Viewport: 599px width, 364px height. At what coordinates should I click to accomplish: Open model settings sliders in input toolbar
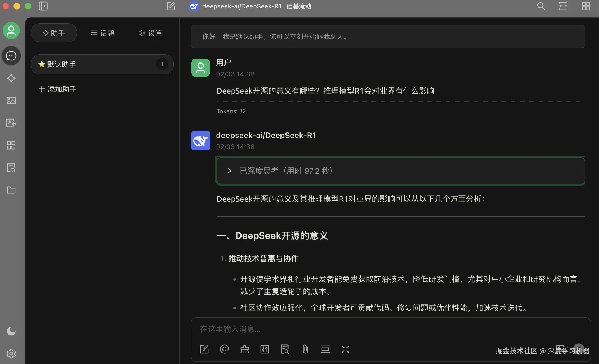pyautogui.click(x=265, y=349)
